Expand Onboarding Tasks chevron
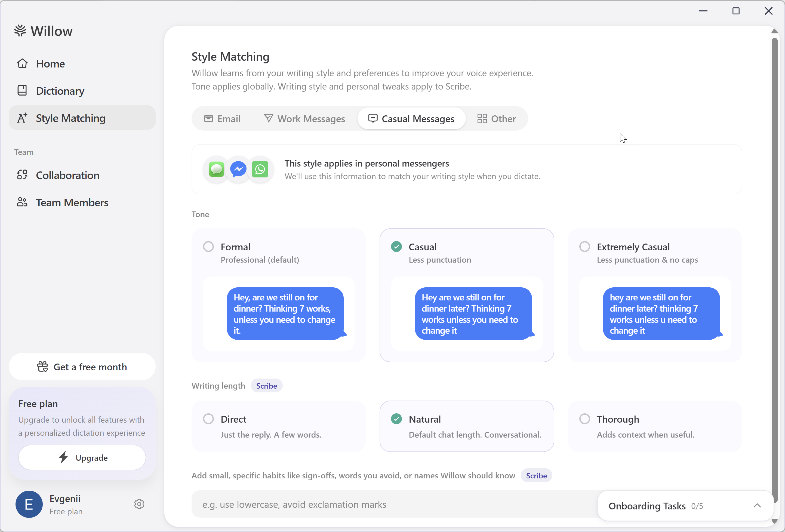Viewport: 785px width, 532px height. coord(757,506)
